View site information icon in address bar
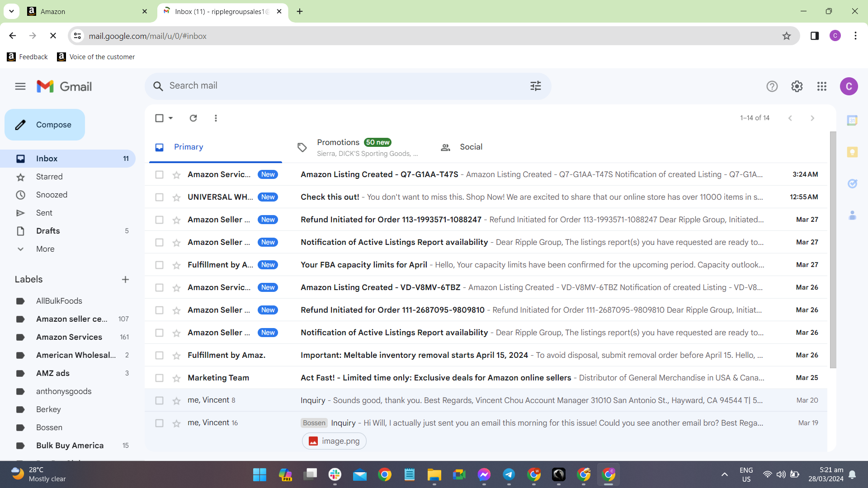868x488 pixels. tap(78, 36)
